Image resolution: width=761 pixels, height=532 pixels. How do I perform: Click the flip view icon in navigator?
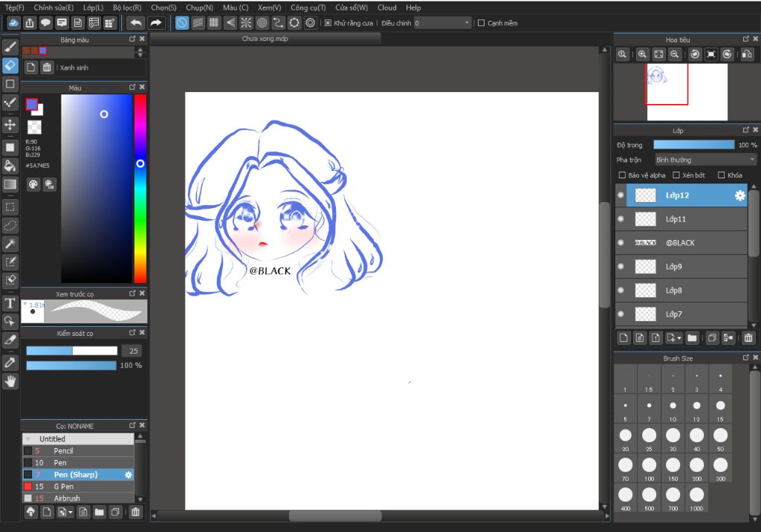(x=747, y=54)
